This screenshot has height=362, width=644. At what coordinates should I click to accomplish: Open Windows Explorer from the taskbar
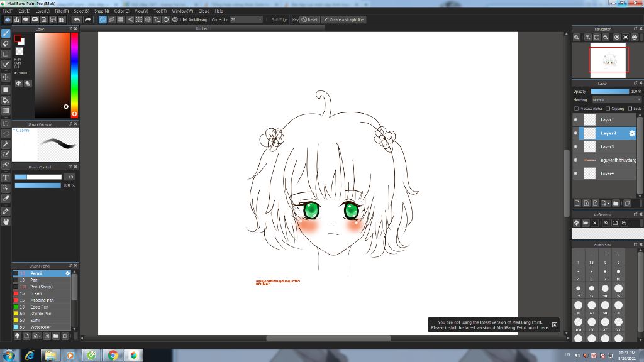click(50, 355)
